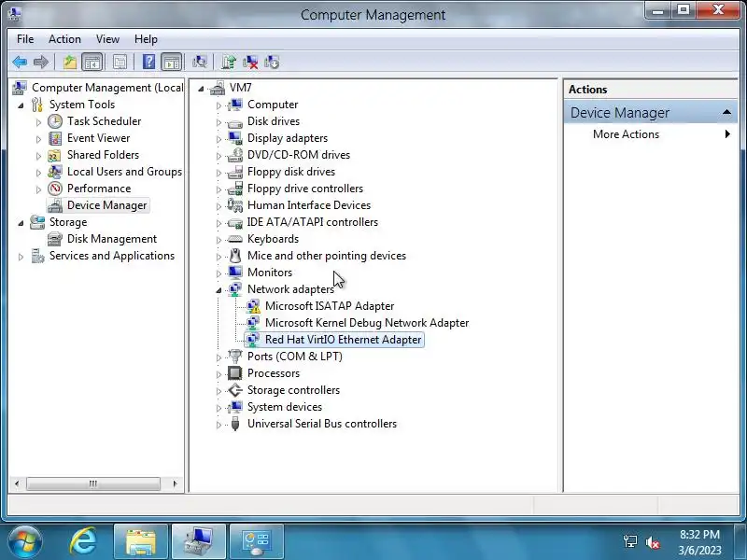Click the blue Help question mark icon

point(148,62)
